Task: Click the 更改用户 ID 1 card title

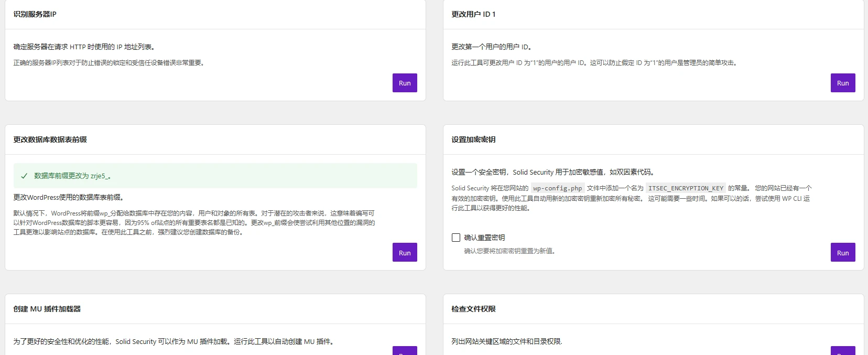Action: coord(473,14)
